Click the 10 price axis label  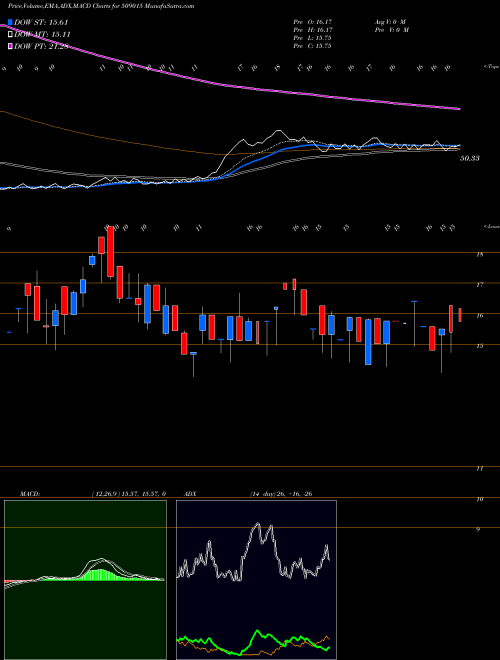coord(479,499)
